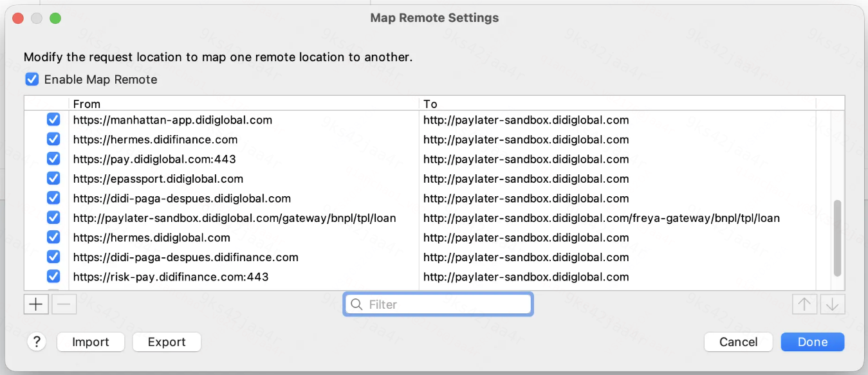
Task: Open help with the question mark icon
Action: point(37,342)
